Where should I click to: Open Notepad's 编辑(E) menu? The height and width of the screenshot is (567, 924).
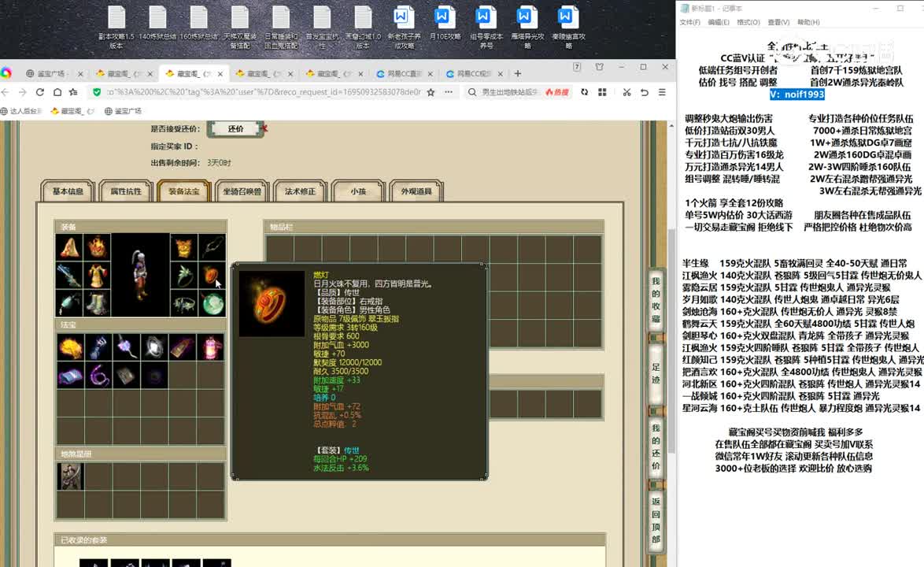click(x=719, y=22)
